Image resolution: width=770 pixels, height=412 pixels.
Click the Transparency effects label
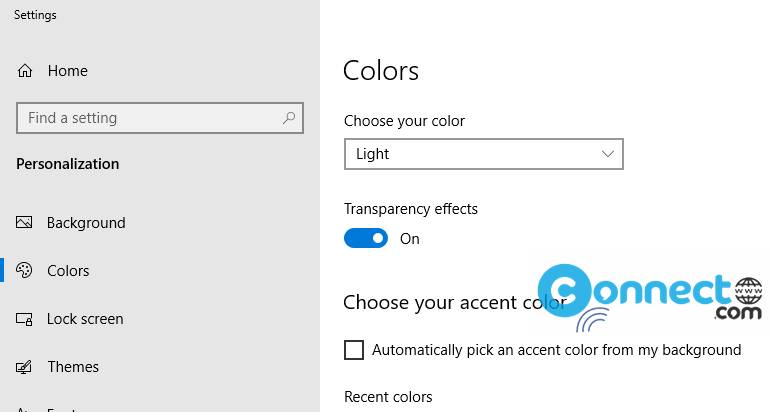[411, 209]
